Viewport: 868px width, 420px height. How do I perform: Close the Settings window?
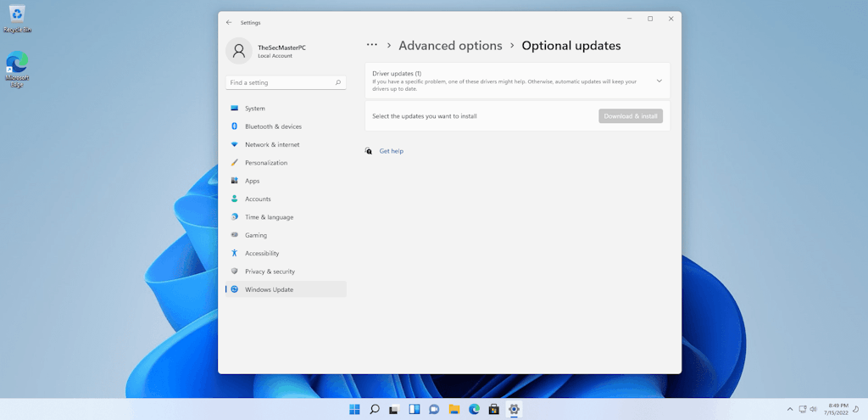(671, 19)
